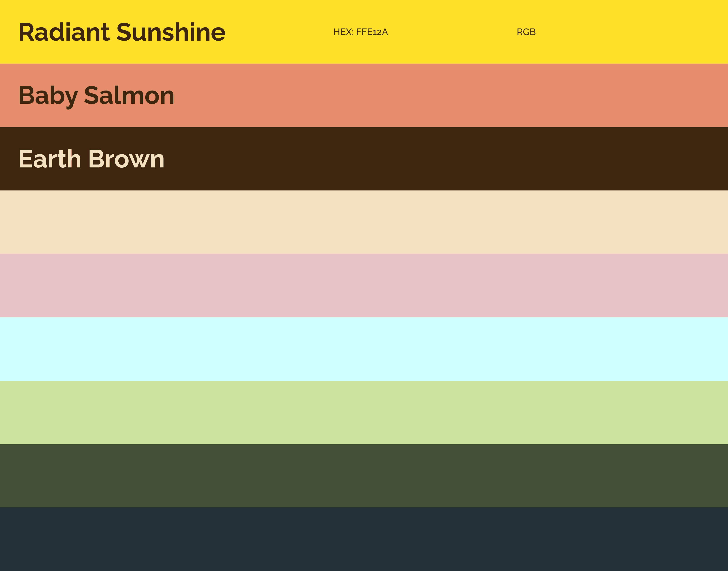Click the RGB label on yellow band
The image size is (728, 571).
pos(526,32)
